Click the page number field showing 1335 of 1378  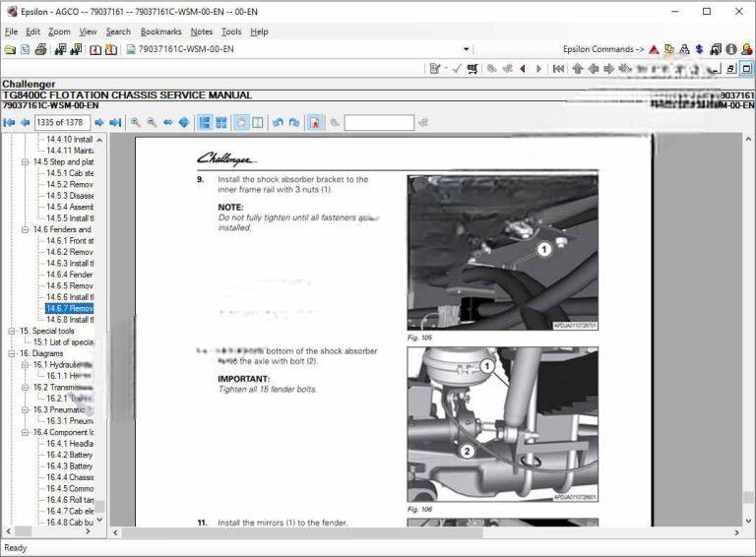[62, 122]
